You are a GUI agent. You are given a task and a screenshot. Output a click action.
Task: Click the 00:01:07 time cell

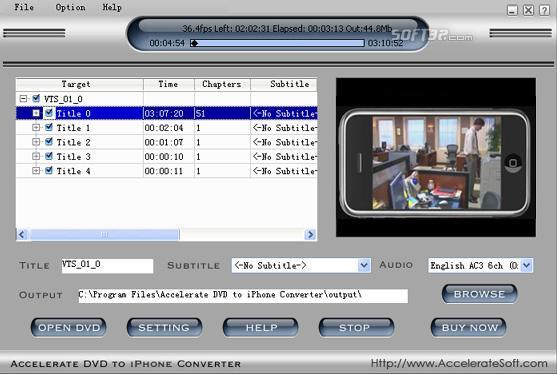169,142
